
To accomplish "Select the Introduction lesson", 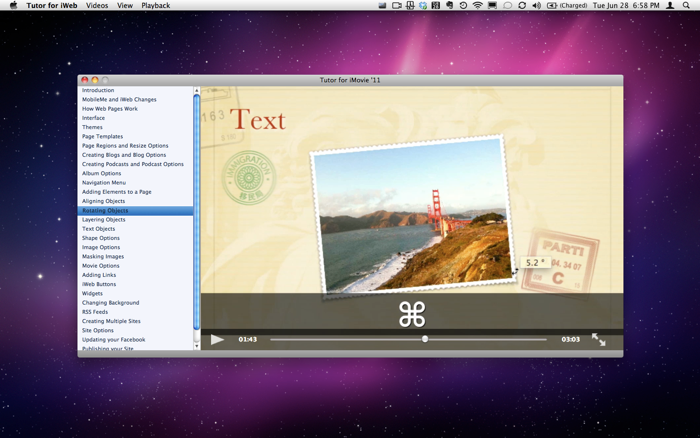I will [98, 91].
